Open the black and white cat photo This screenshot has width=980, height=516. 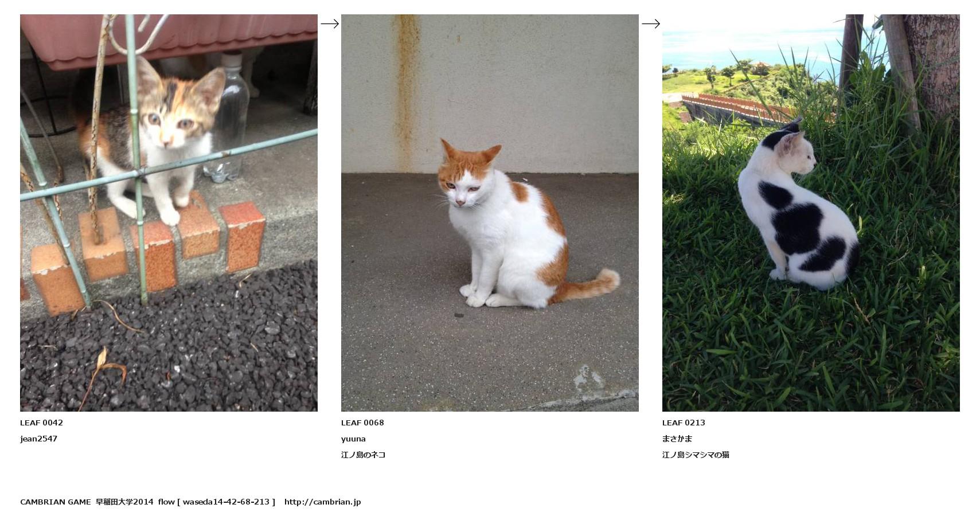pyautogui.click(x=811, y=213)
